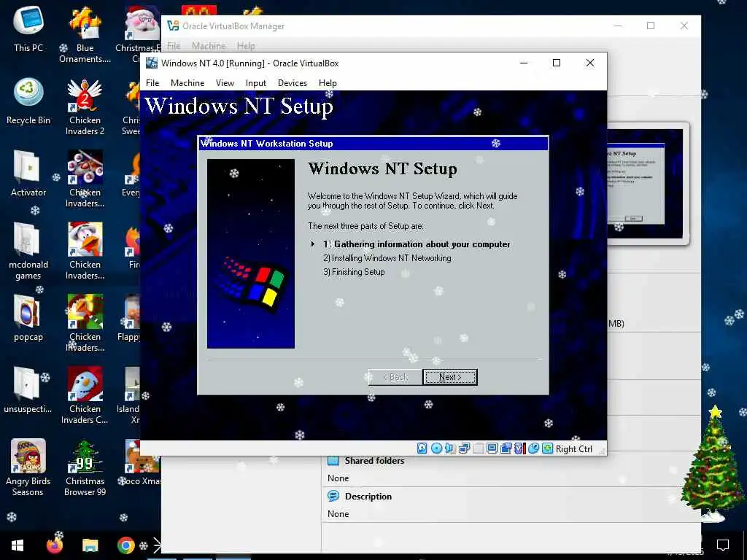747x560 pixels.
Task: Click the blue stacked-folders indicator in VM status bar
Action: pos(506,448)
